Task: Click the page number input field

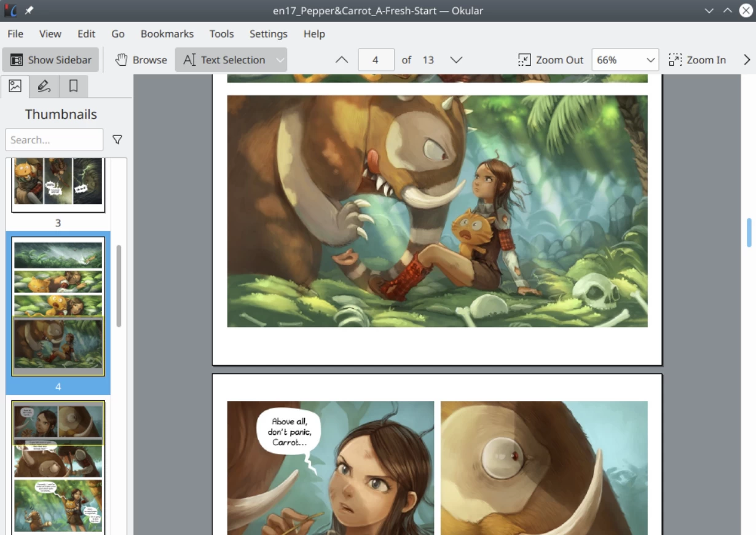Action: coord(376,60)
